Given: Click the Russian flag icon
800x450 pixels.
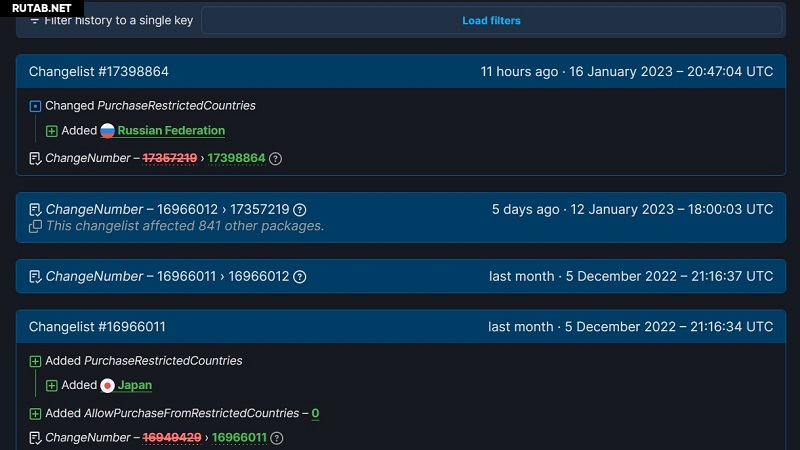Looking at the screenshot, I should 107,131.
